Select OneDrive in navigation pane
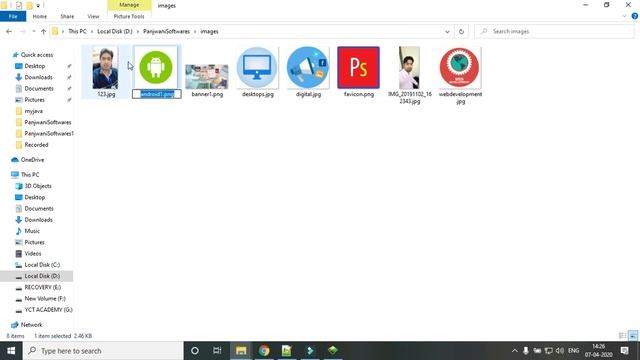This screenshot has width=640, height=360. (32, 160)
